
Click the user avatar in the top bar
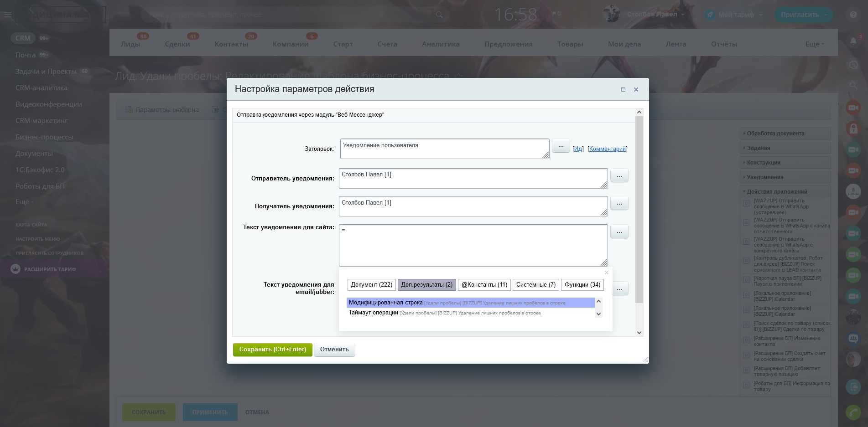[x=611, y=14]
